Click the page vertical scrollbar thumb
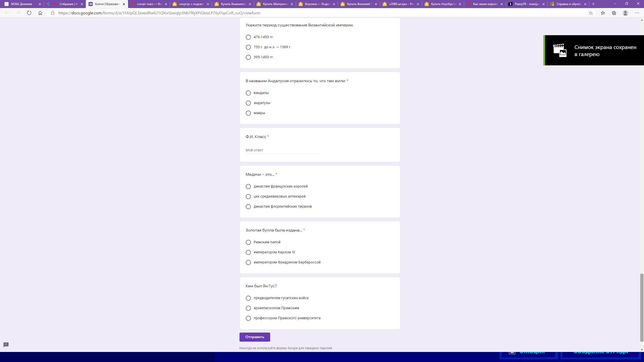The width and height of the screenshot is (644, 362). tap(641, 307)
